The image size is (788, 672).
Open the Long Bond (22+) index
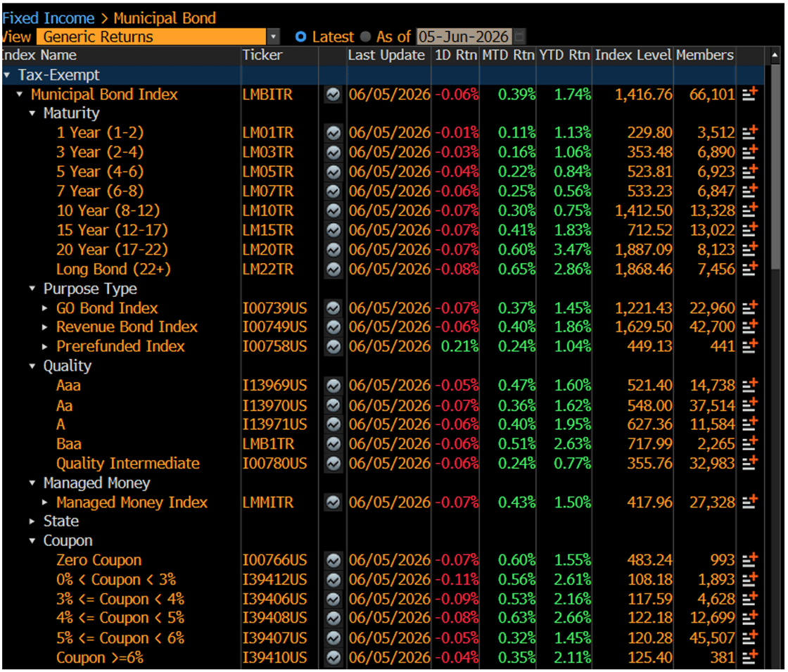click(x=113, y=269)
